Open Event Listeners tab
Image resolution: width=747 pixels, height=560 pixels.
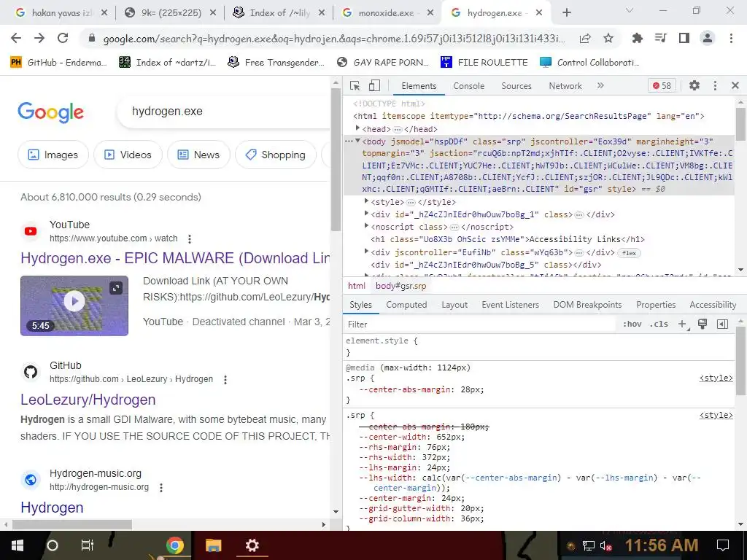click(x=510, y=305)
